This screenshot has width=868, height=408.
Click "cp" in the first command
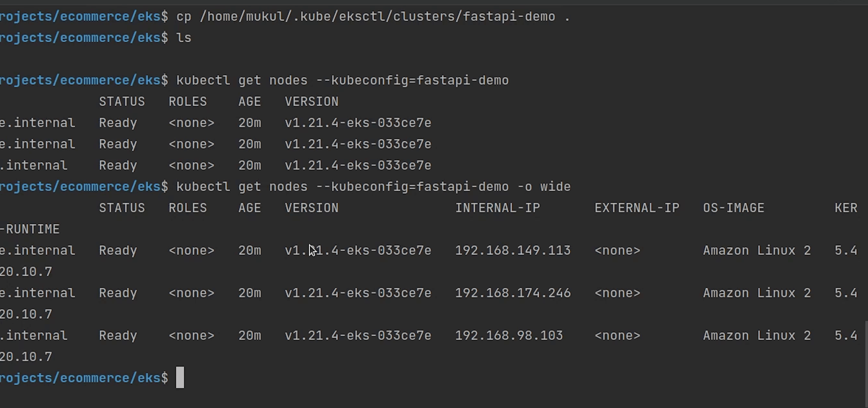184,16
